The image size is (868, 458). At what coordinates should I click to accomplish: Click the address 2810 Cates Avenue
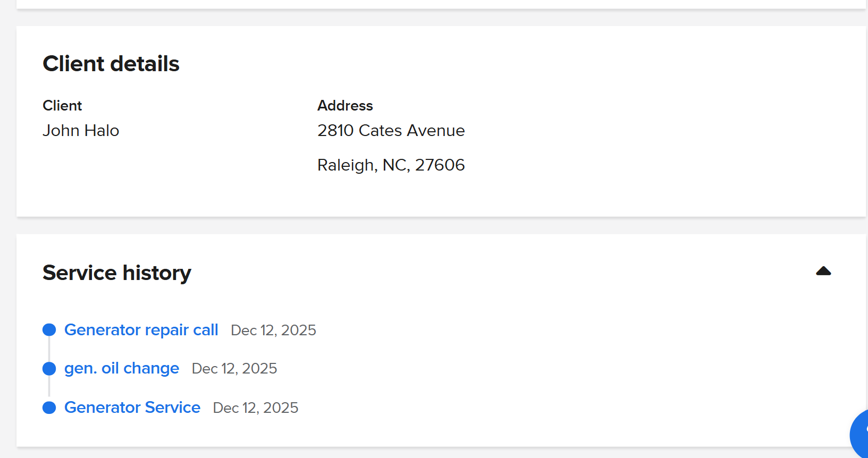391,131
